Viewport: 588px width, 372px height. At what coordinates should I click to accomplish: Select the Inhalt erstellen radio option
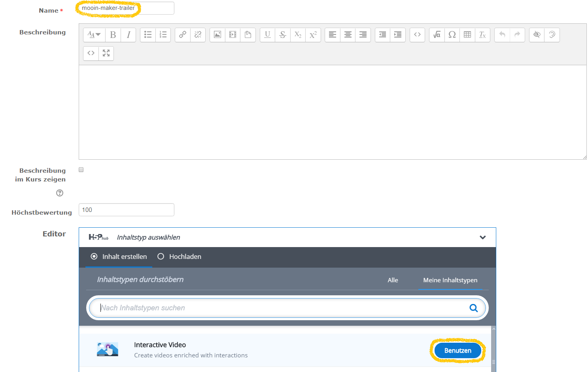pos(94,257)
